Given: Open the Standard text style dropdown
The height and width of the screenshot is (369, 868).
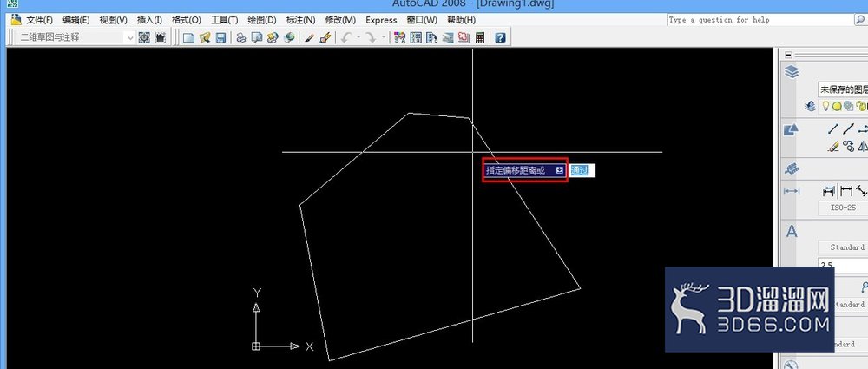Looking at the screenshot, I should pos(843,247).
